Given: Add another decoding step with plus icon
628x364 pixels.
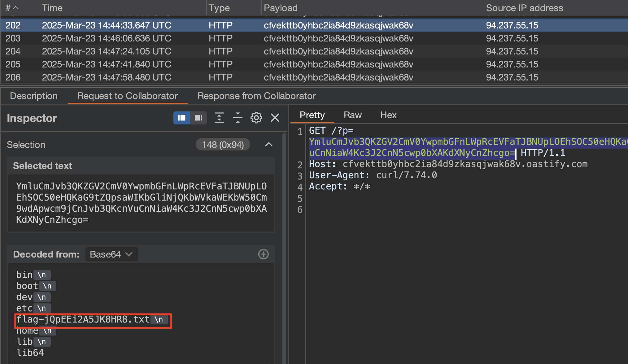Looking at the screenshot, I should tap(264, 254).
